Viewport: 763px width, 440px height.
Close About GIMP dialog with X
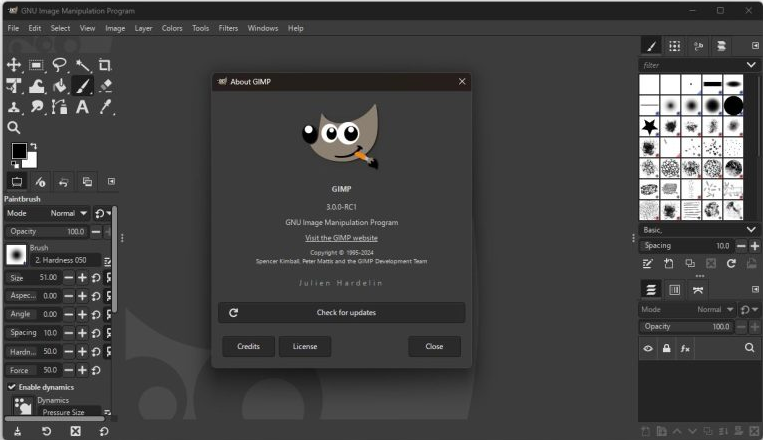462,82
